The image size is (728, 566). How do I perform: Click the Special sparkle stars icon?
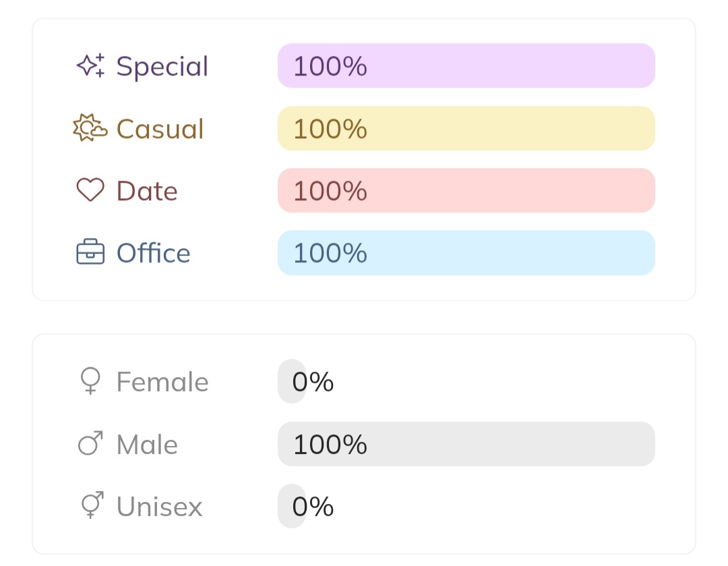click(90, 65)
